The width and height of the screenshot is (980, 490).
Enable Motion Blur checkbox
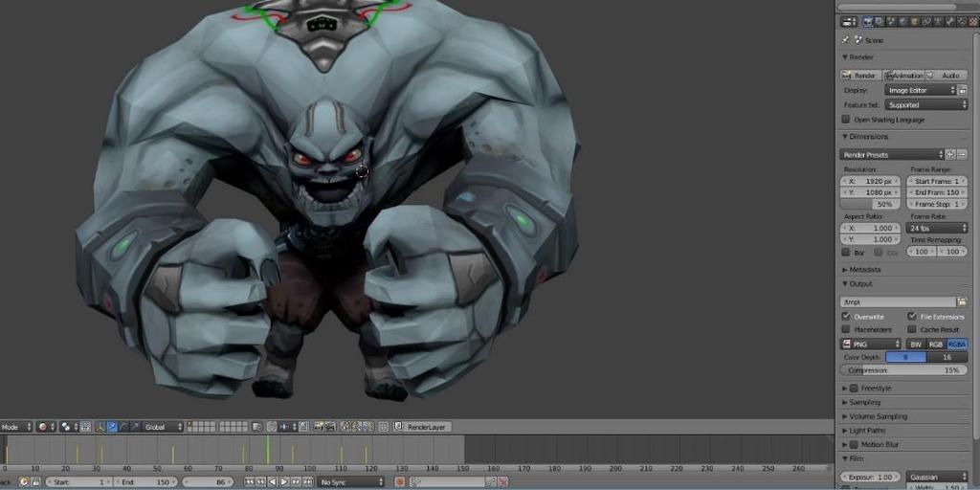click(x=854, y=445)
